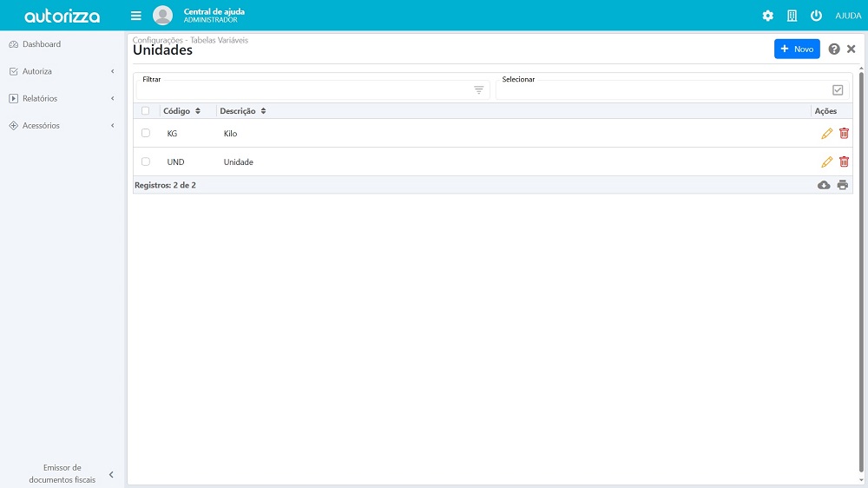Delete the UND row using trash icon
Image resolution: width=868 pixels, height=488 pixels.
tap(844, 162)
